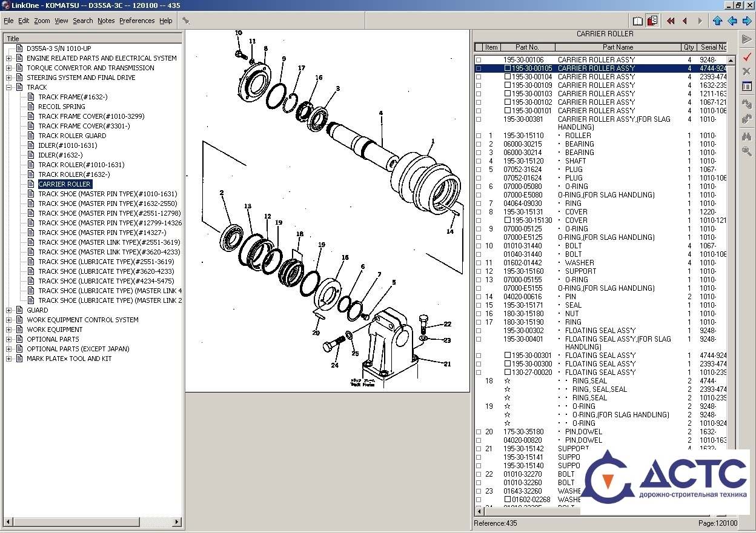
Task: Tick the checkbox beside item 4 SHAFT
Action: pyautogui.click(x=479, y=161)
